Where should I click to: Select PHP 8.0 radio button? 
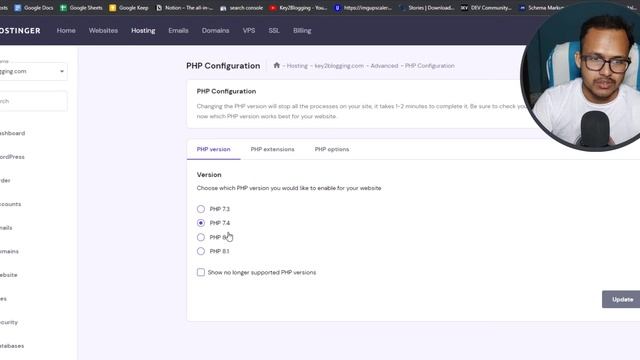pos(201,237)
